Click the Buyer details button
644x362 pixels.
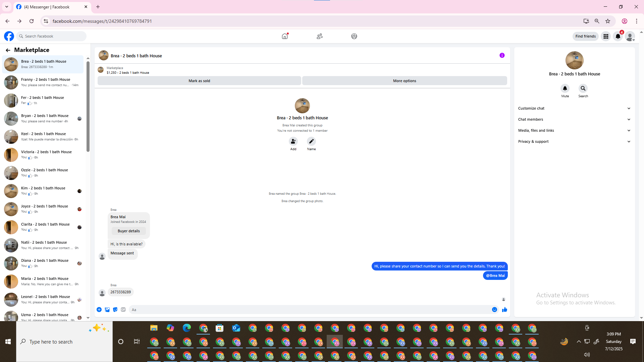tap(129, 231)
